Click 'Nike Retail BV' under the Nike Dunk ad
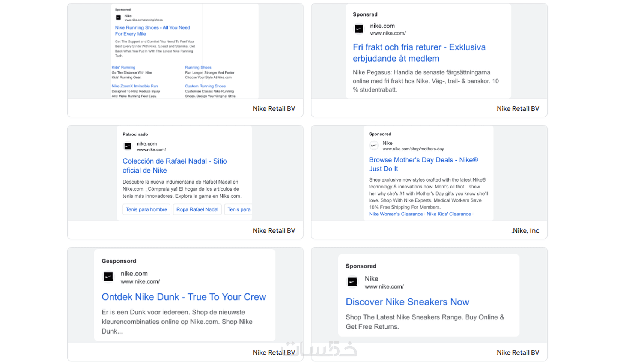Image resolution: width=638 pixels, height=364 pixels. pos(274,352)
